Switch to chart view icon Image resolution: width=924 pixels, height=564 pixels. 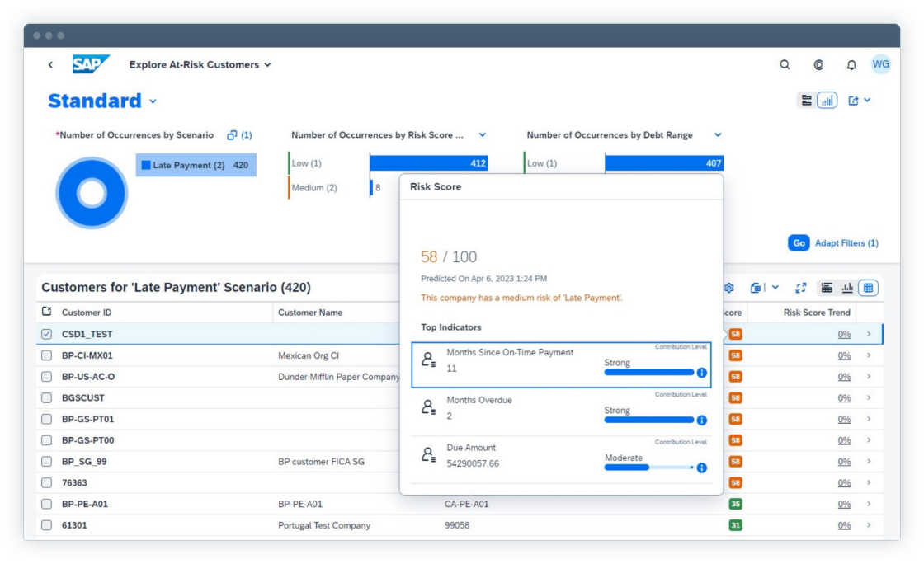(x=847, y=288)
